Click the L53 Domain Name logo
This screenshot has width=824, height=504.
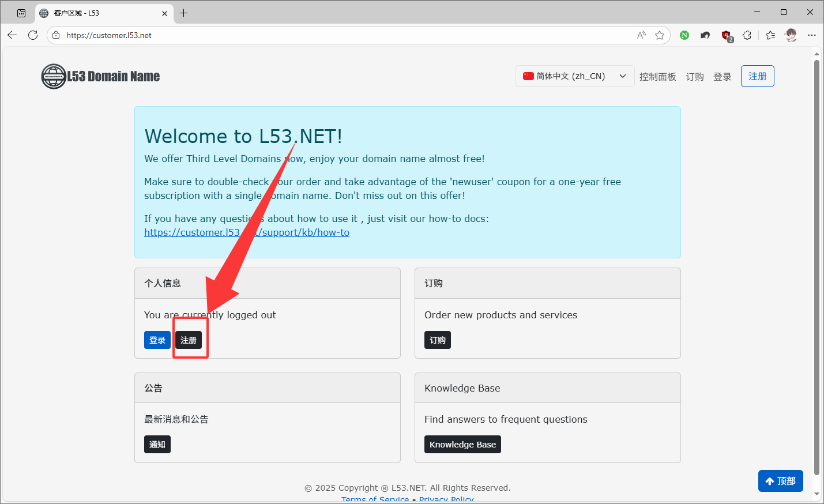pos(101,76)
